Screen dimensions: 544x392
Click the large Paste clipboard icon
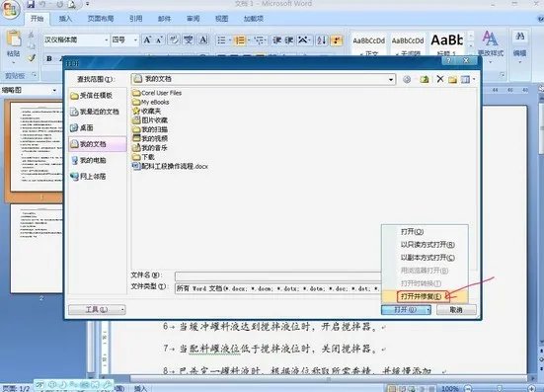point(13,39)
